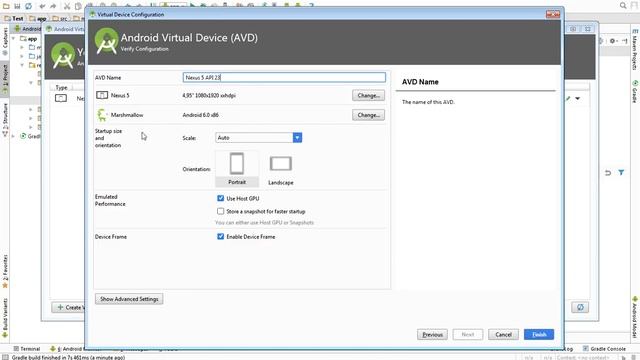Open the Build Variants side tab

pos(5,318)
